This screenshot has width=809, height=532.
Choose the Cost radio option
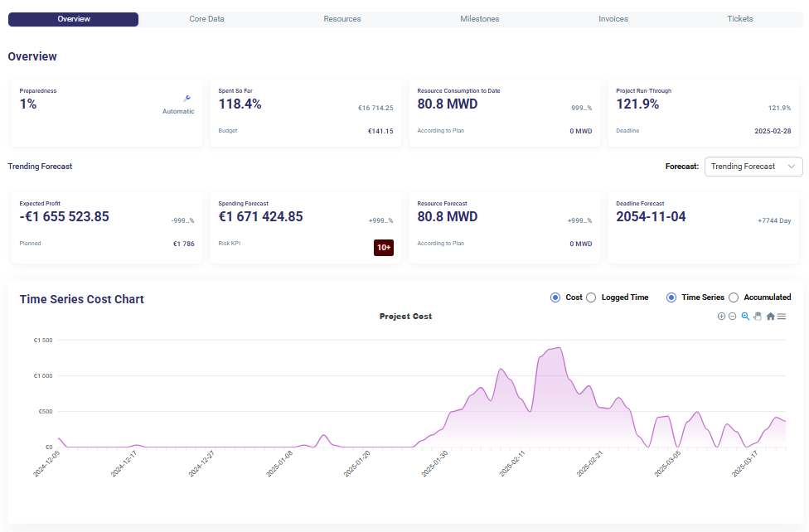(555, 297)
